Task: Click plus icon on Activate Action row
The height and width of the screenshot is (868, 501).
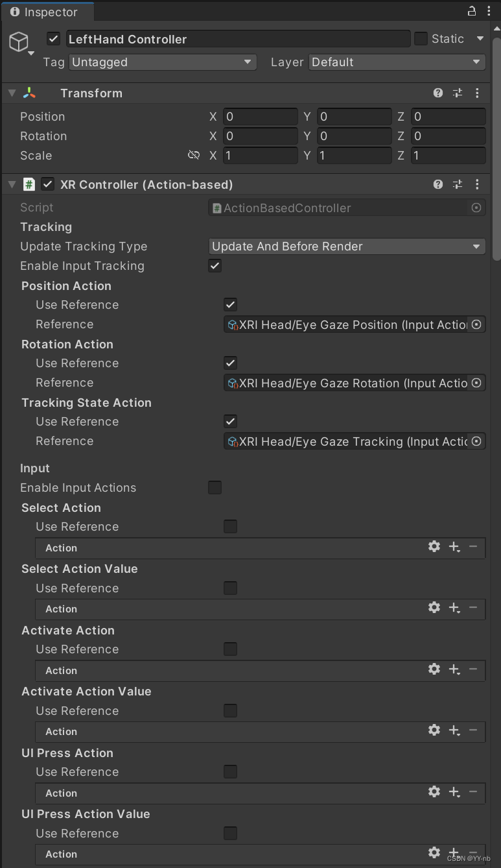Action: tap(454, 669)
